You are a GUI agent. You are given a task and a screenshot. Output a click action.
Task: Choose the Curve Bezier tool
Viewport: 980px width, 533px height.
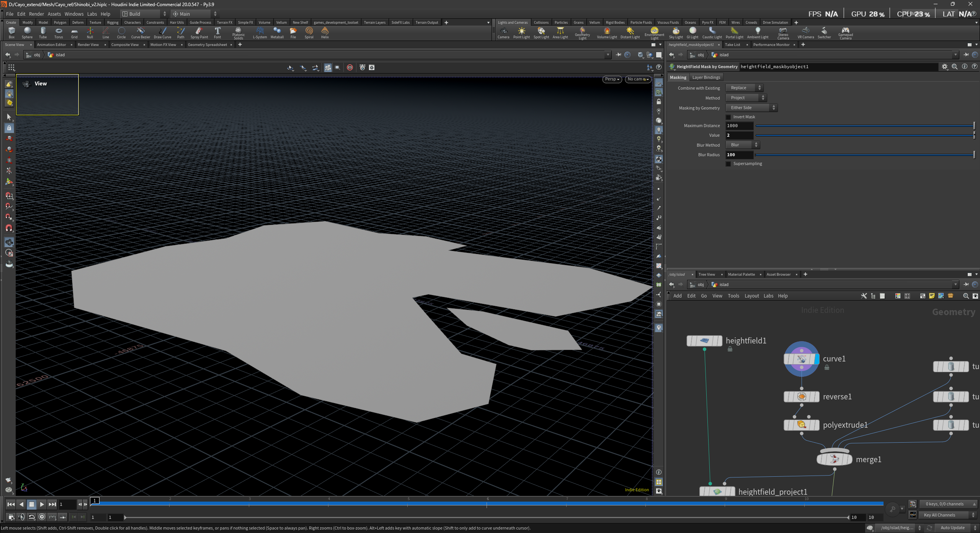pos(140,32)
